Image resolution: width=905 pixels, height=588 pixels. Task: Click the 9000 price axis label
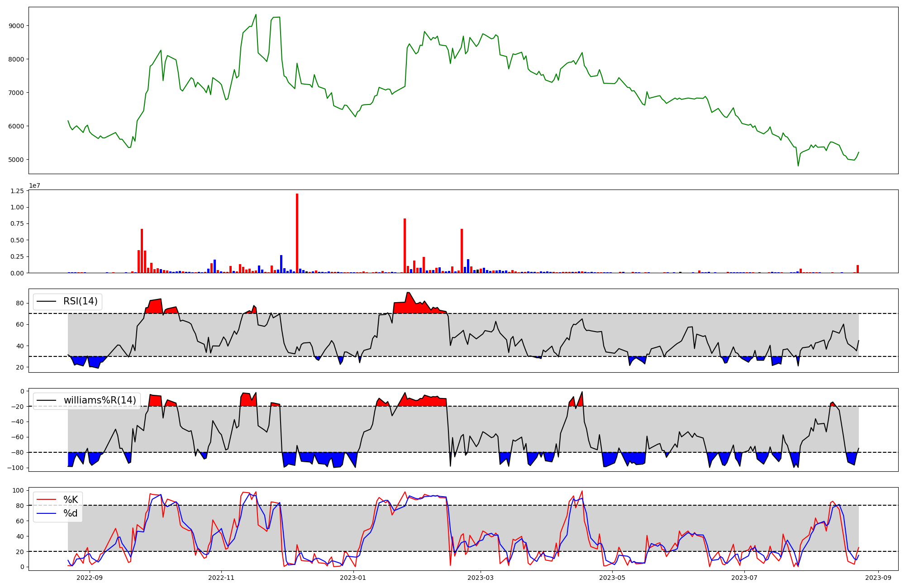point(16,26)
